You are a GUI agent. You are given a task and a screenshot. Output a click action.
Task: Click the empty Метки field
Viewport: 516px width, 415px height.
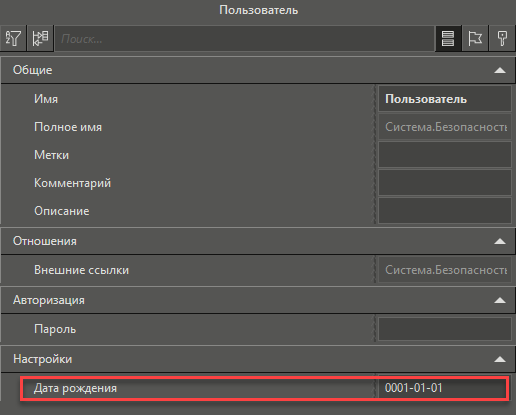click(x=445, y=155)
